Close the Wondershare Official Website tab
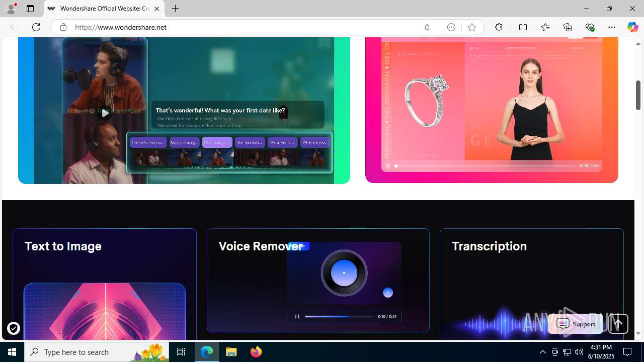 pyautogui.click(x=156, y=9)
